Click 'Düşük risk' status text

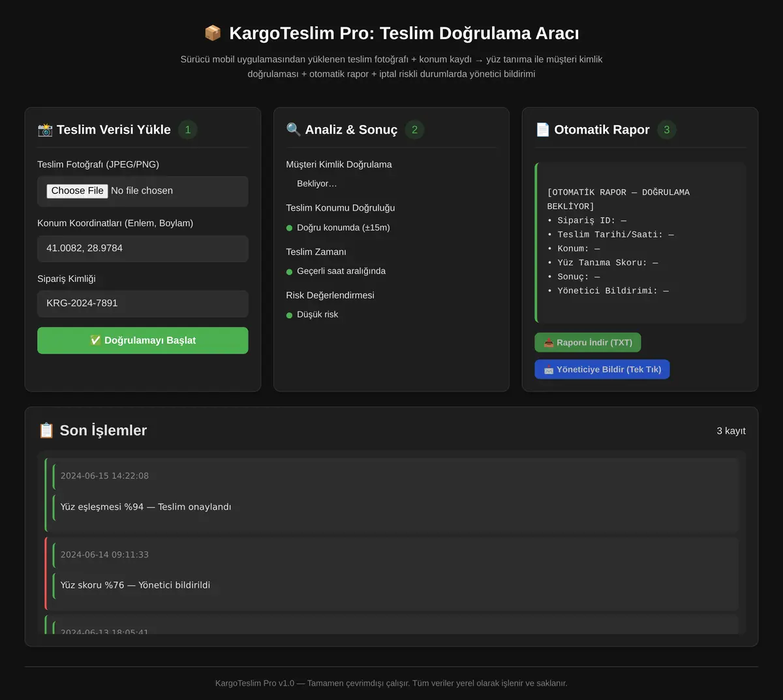(317, 314)
